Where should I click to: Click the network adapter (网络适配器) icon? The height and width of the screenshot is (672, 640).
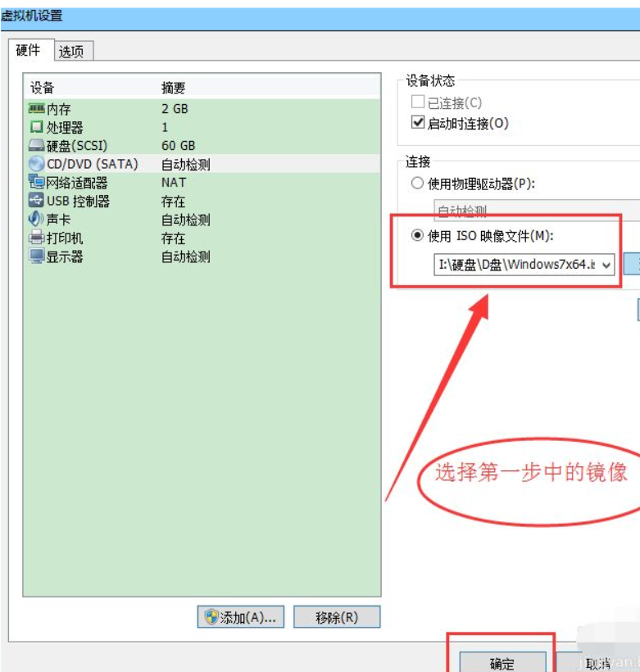tap(37, 183)
